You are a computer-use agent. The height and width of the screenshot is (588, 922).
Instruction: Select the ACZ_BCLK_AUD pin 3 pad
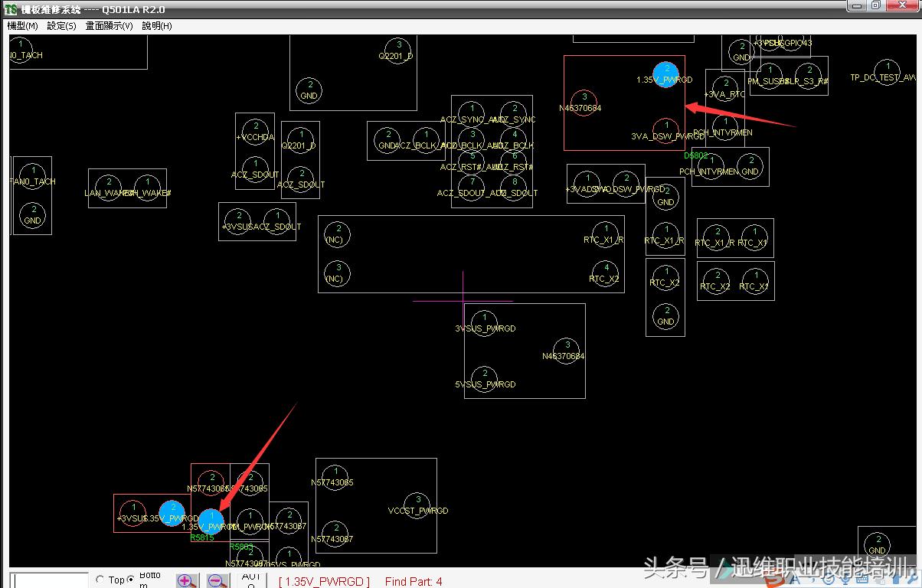pyautogui.click(x=472, y=139)
